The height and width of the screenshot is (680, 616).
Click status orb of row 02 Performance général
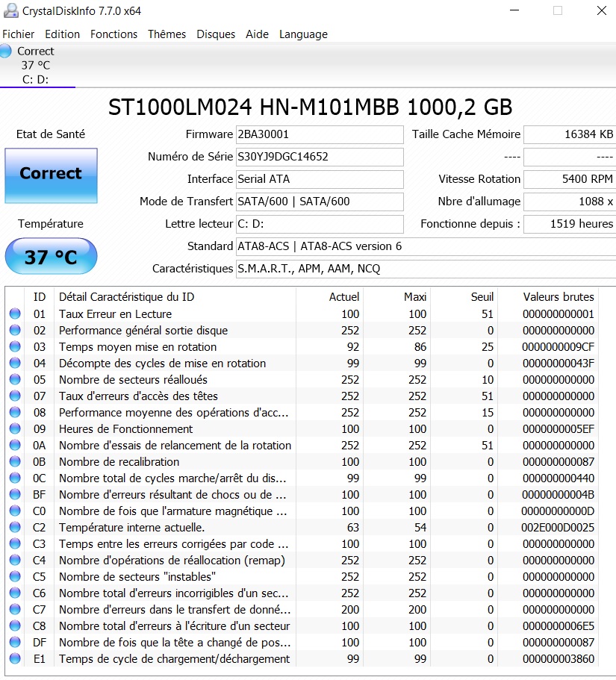tap(15, 330)
